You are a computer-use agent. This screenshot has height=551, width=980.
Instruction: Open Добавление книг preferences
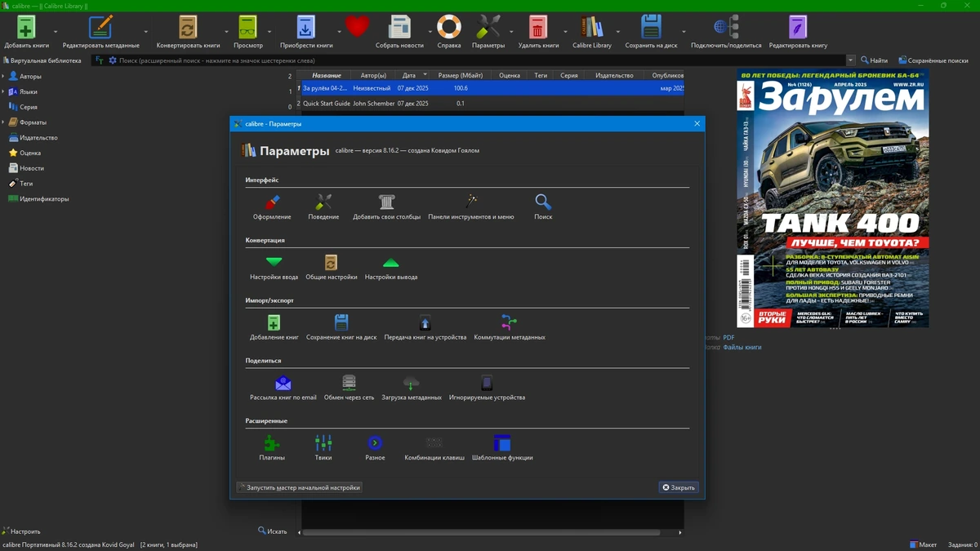pos(274,327)
